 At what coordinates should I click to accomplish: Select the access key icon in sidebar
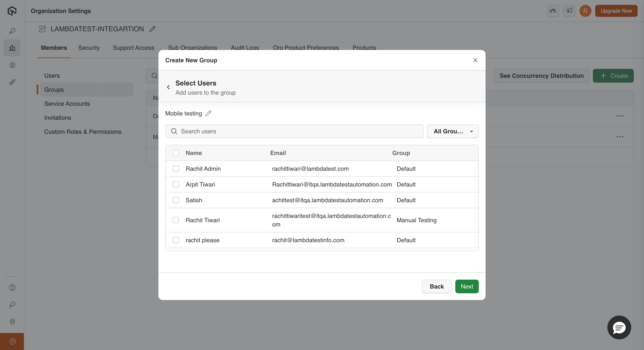click(12, 31)
